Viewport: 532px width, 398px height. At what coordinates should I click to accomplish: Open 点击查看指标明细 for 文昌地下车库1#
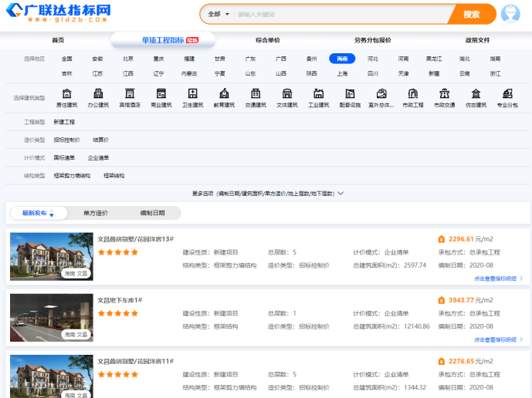tap(498, 339)
